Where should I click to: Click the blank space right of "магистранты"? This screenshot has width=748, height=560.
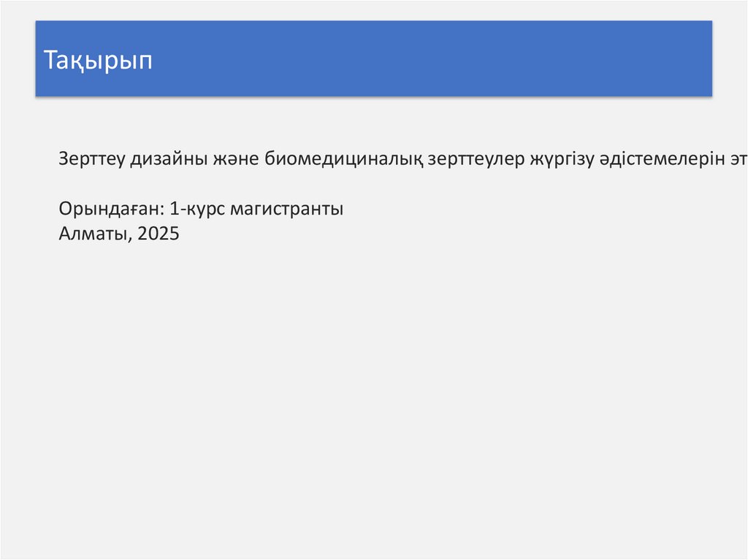[475, 210]
